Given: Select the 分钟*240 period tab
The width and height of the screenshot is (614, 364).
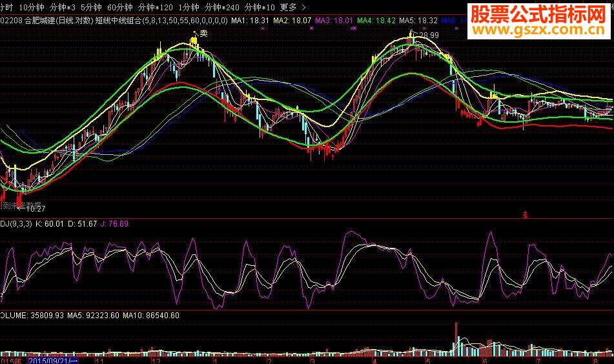Looking at the screenshot, I should tap(222, 8).
